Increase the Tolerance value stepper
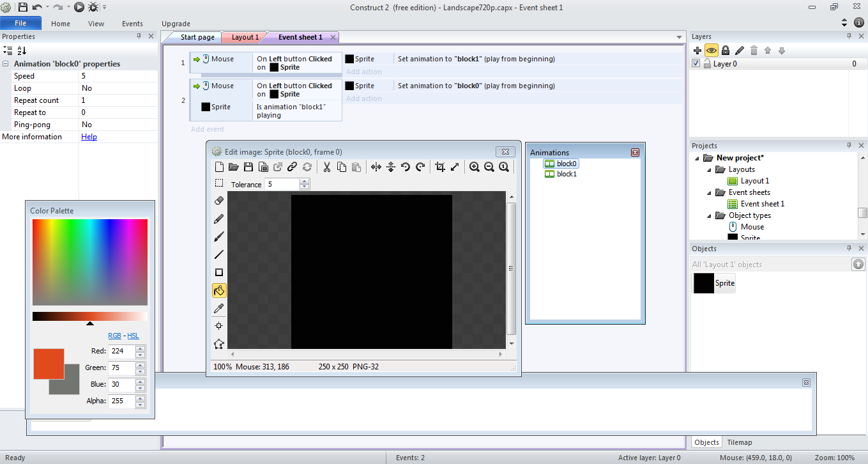The width and height of the screenshot is (868, 464). click(x=305, y=182)
